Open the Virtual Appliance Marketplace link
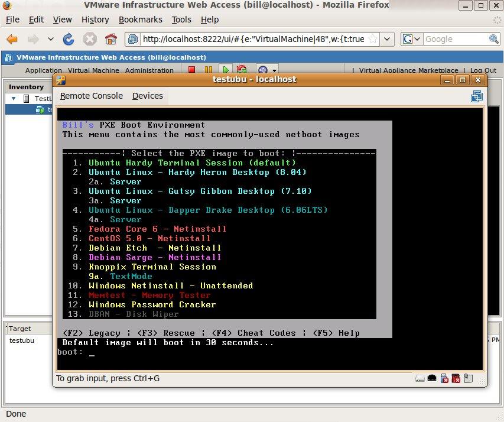The width and height of the screenshot is (504, 422). [408, 70]
